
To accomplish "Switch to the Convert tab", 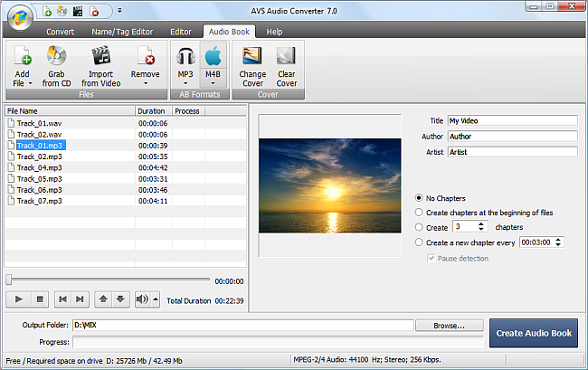I will 60,32.
